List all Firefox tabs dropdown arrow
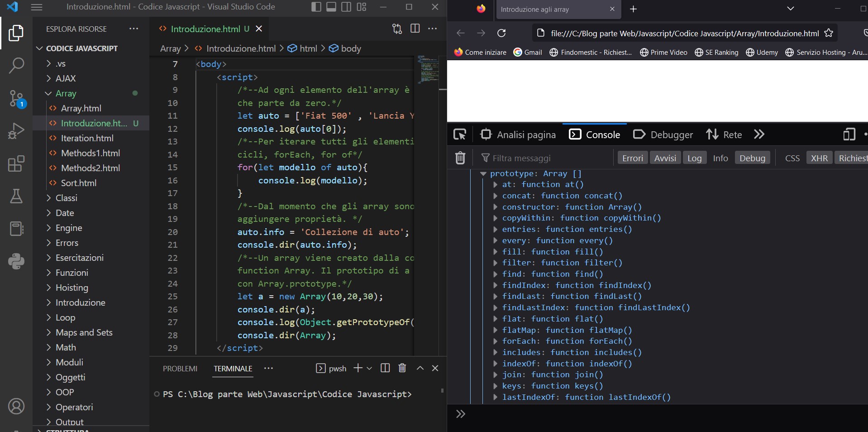Image resolution: width=868 pixels, height=432 pixels. (791, 9)
